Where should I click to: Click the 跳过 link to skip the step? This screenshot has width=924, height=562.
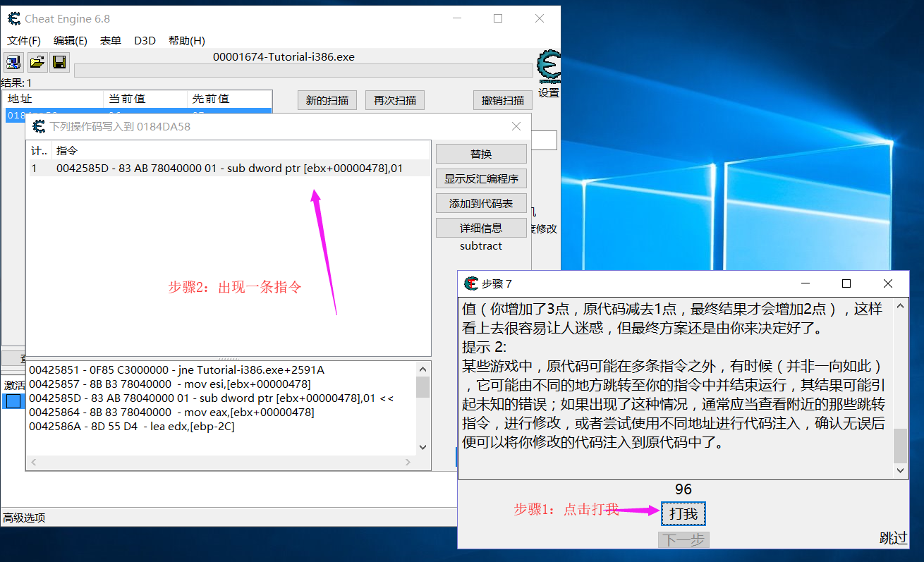[894, 538]
